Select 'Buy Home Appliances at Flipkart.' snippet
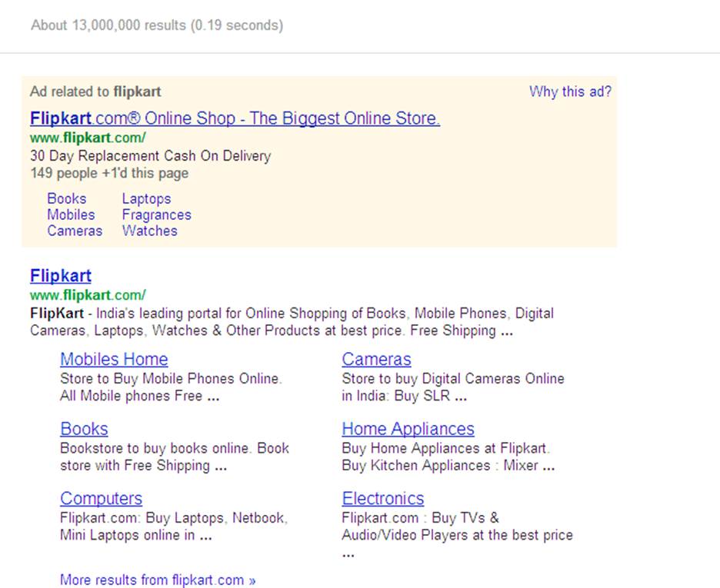Viewport: 720px width, 588px height. (x=445, y=448)
